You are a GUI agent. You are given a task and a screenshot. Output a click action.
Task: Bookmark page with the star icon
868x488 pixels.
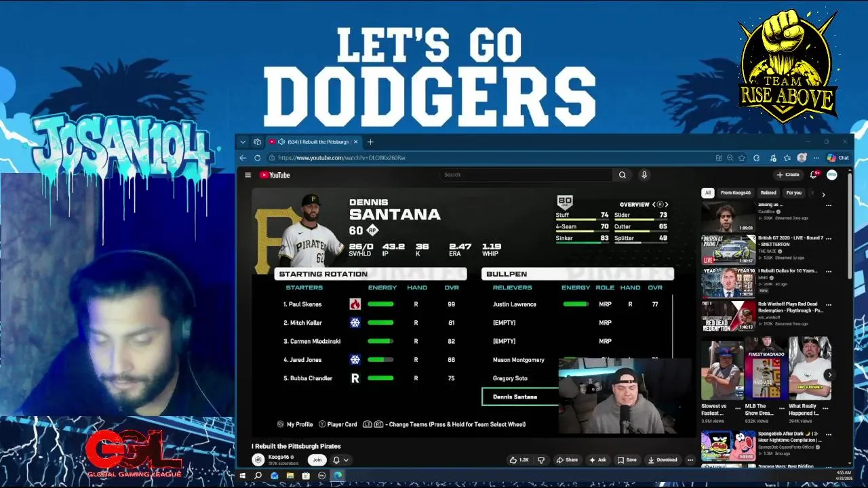[741, 158]
